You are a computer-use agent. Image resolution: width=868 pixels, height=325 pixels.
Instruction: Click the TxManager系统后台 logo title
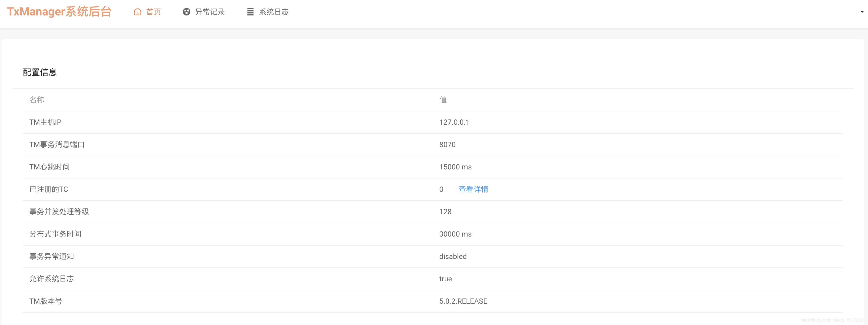[59, 12]
